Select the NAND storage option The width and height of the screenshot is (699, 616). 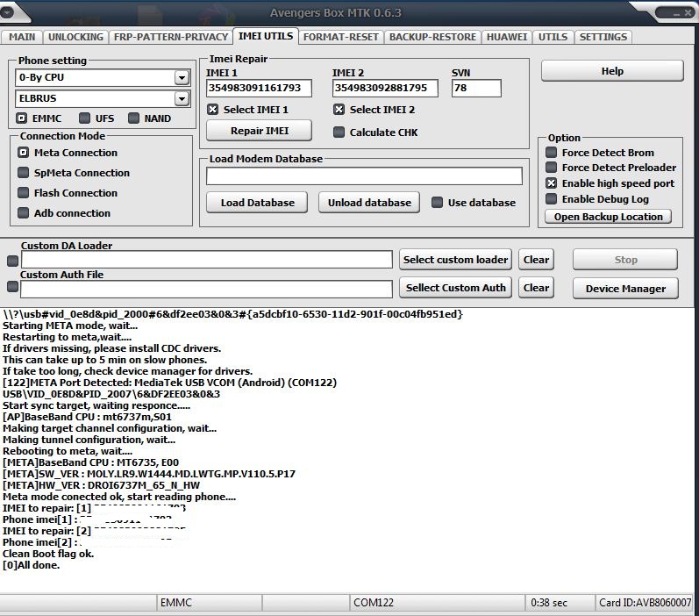tap(133, 118)
